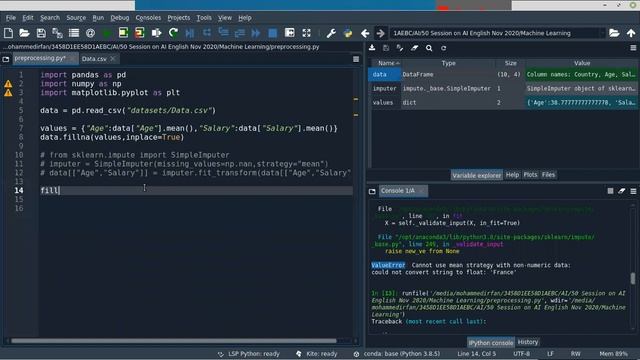Toggle fullscreen mode icon
The image size is (640, 360).
pyautogui.click(x=306, y=33)
